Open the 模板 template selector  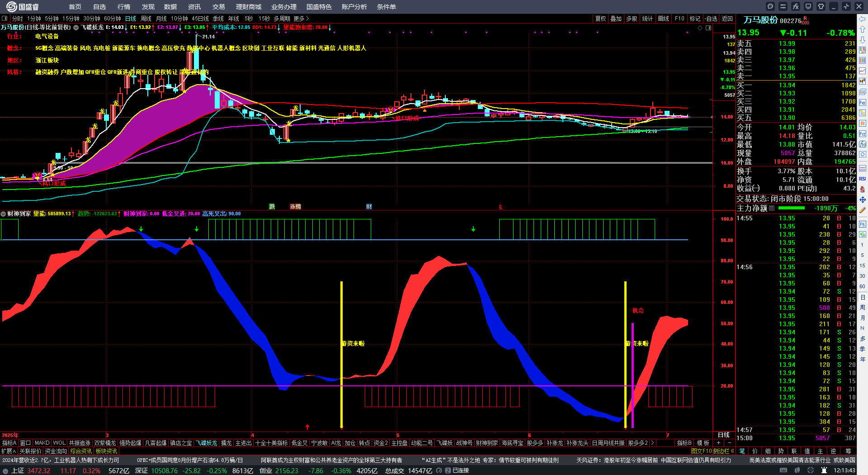(703, 443)
